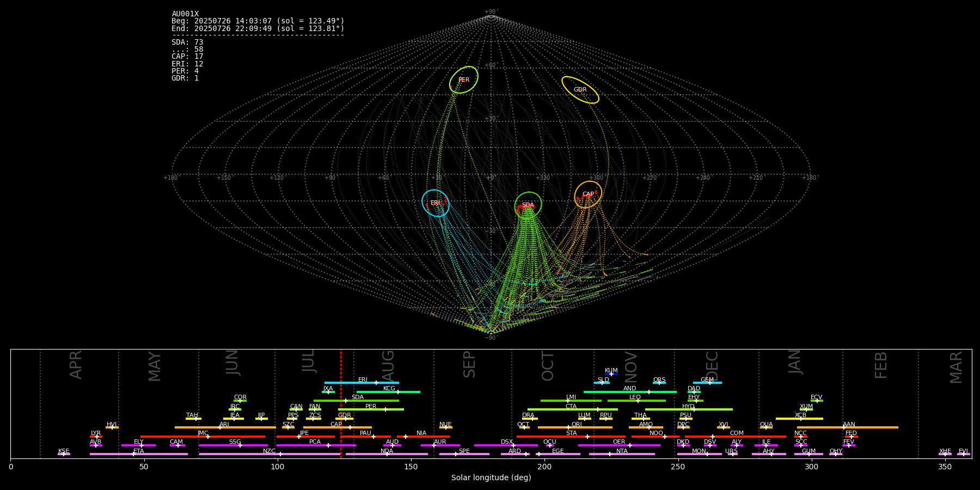Click the 'Solar longitude (deg)' axis title
This screenshot has width=980, height=490.
pos(491,478)
